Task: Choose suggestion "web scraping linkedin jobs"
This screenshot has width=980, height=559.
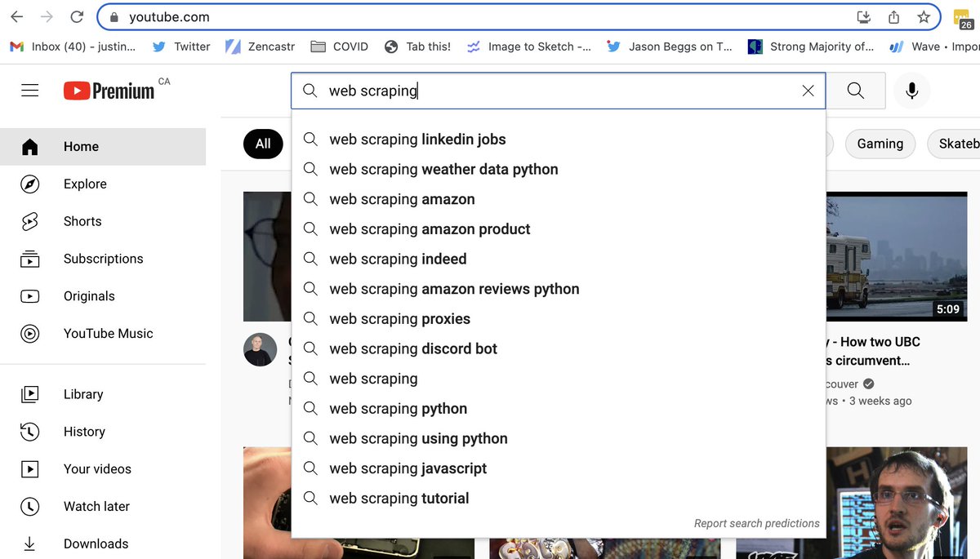Action: [417, 140]
